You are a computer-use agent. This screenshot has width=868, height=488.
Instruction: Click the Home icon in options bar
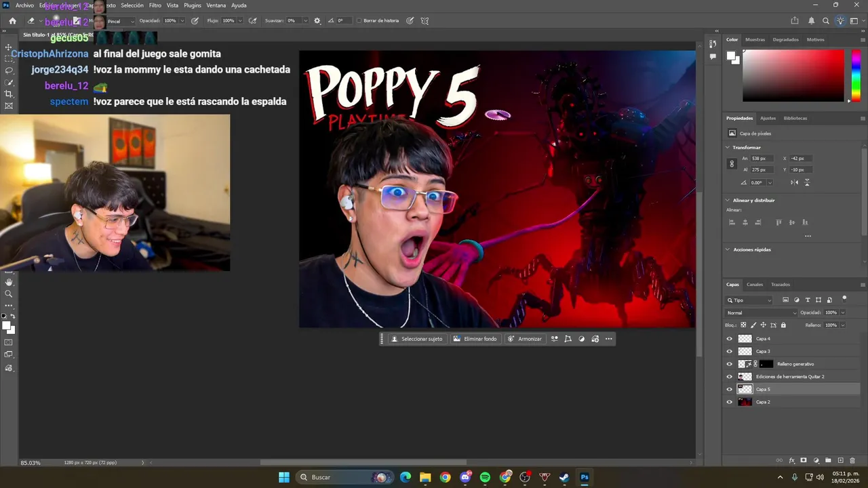click(12, 21)
